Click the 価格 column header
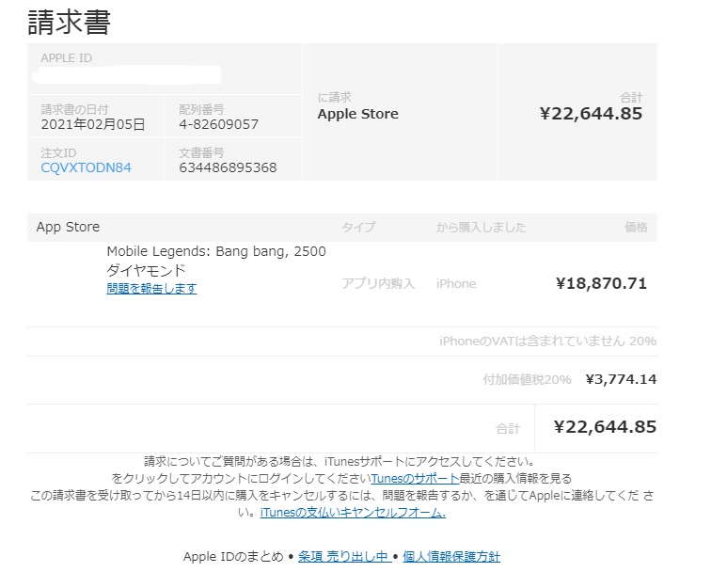Viewport: 727px width, 588px height. click(636, 228)
